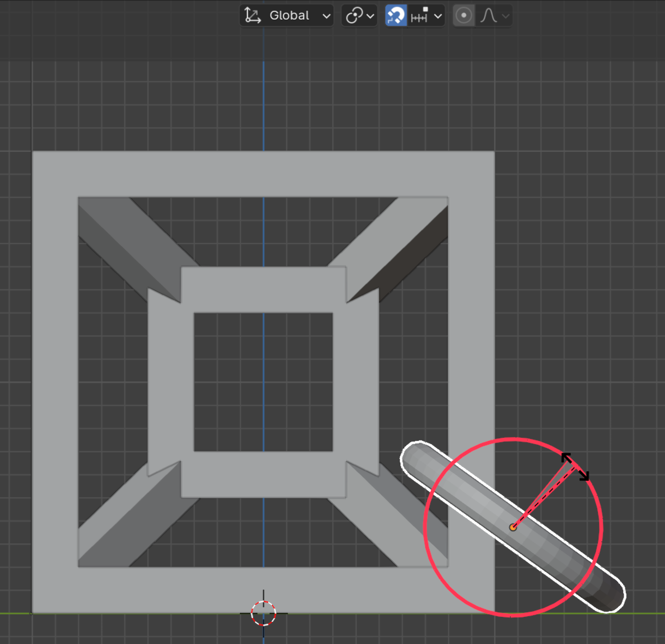The width and height of the screenshot is (665, 644).
Task: Enable proportional editing circle toggle
Action: (463, 16)
